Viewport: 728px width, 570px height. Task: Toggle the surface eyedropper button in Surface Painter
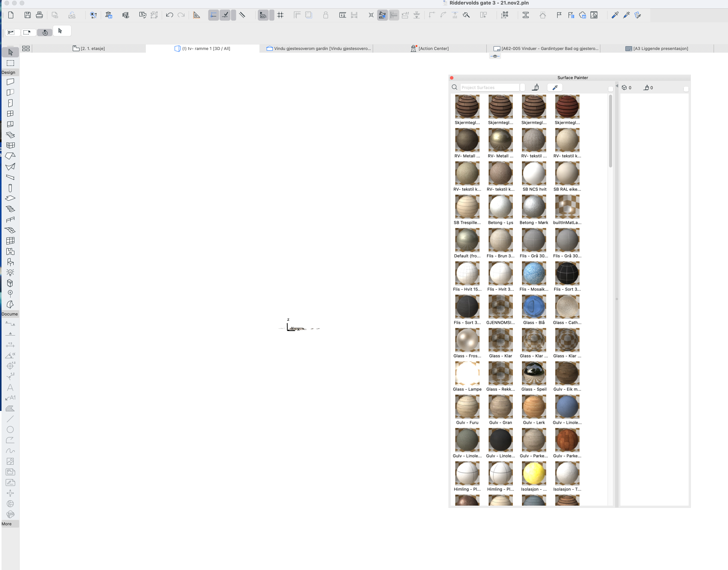555,87
